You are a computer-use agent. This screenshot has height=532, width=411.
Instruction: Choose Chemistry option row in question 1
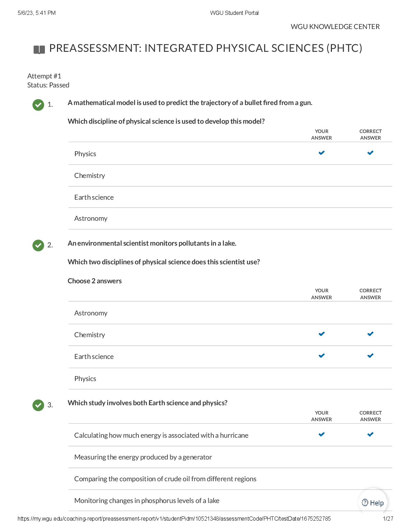click(x=89, y=175)
